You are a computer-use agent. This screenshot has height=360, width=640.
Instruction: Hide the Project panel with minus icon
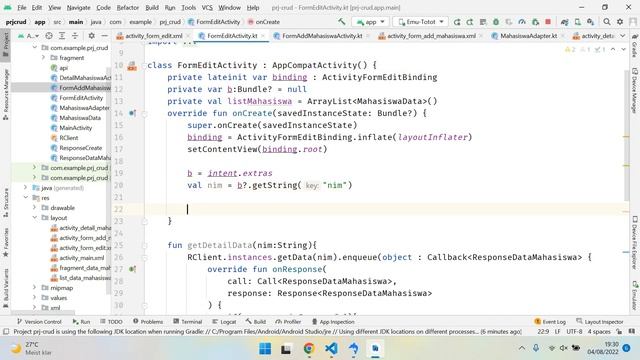[x=104, y=36]
